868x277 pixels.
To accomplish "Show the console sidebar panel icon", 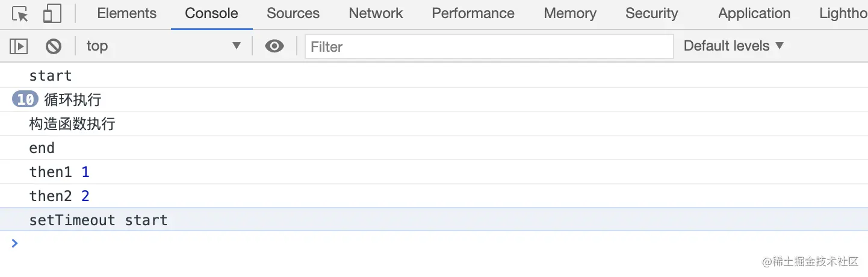I will (x=19, y=46).
